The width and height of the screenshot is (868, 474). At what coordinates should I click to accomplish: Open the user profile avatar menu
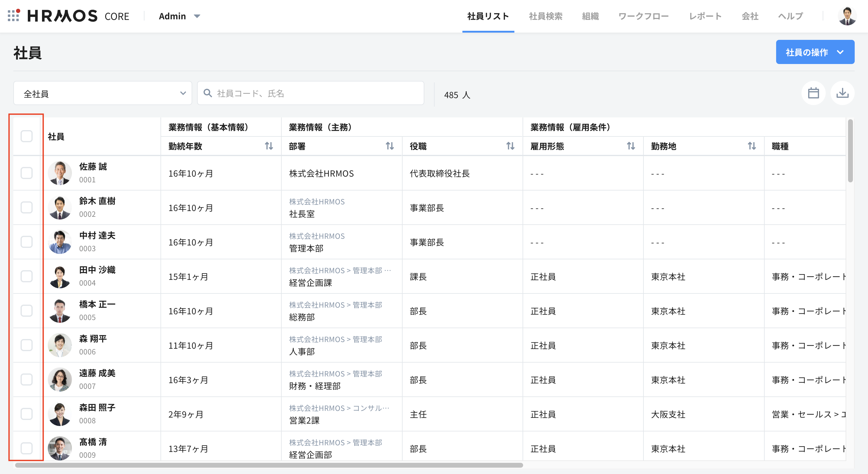click(847, 16)
